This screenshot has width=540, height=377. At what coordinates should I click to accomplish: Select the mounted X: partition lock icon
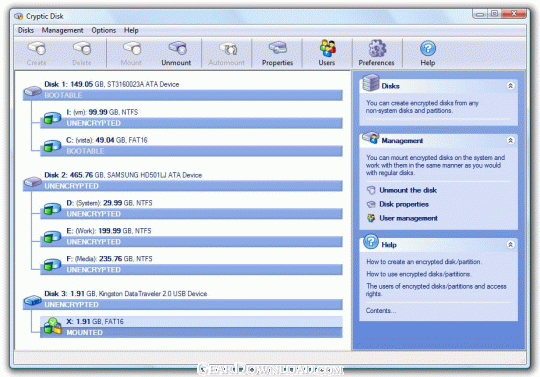53,326
